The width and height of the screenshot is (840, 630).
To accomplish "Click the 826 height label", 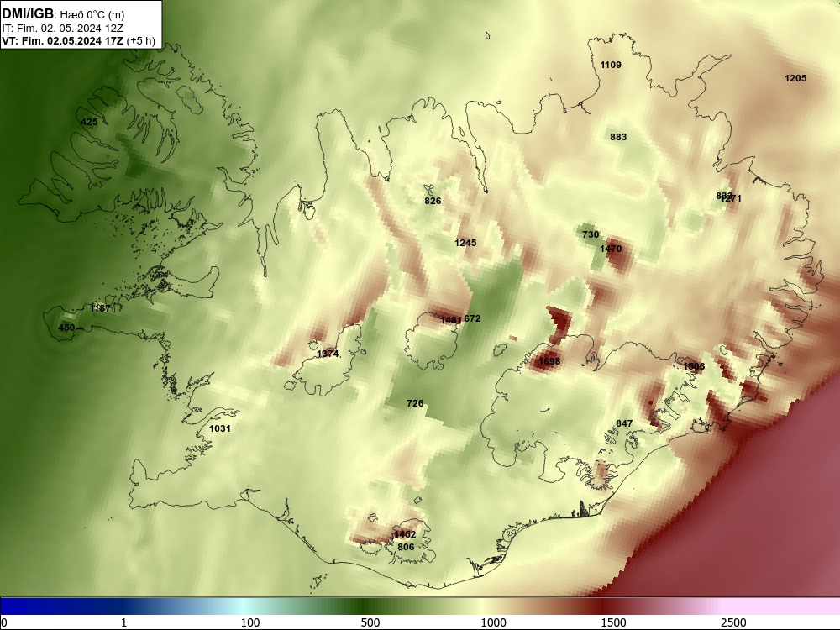I will (x=433, y=201).
